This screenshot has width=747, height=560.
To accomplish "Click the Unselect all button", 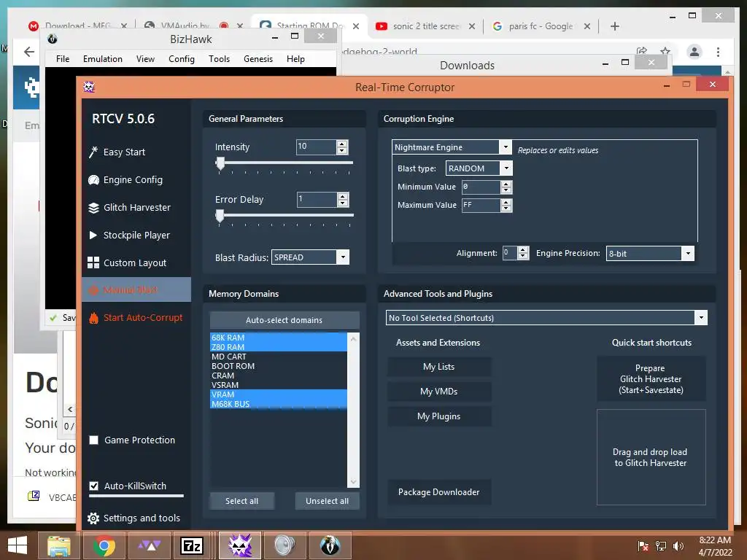I will point(328,501).
